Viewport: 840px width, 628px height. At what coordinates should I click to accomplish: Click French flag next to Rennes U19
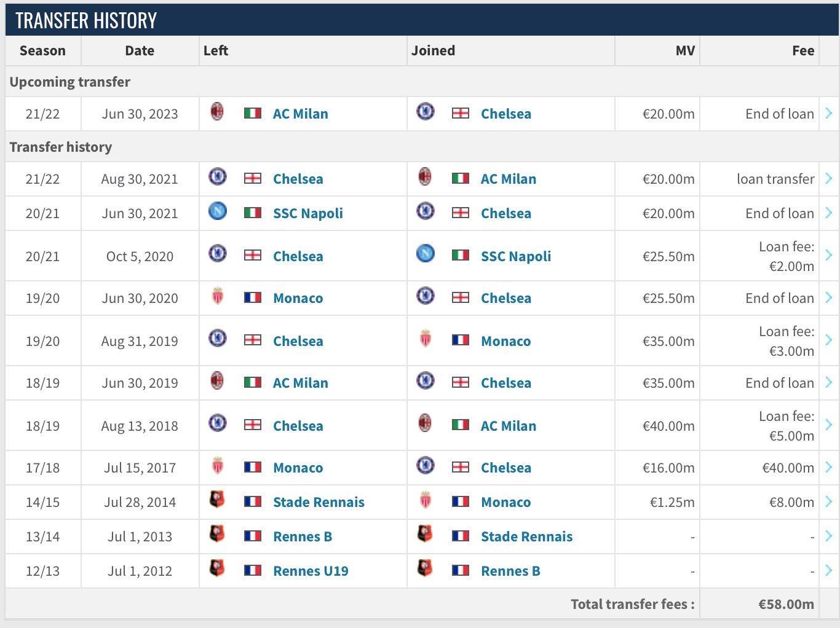[253, 570]
